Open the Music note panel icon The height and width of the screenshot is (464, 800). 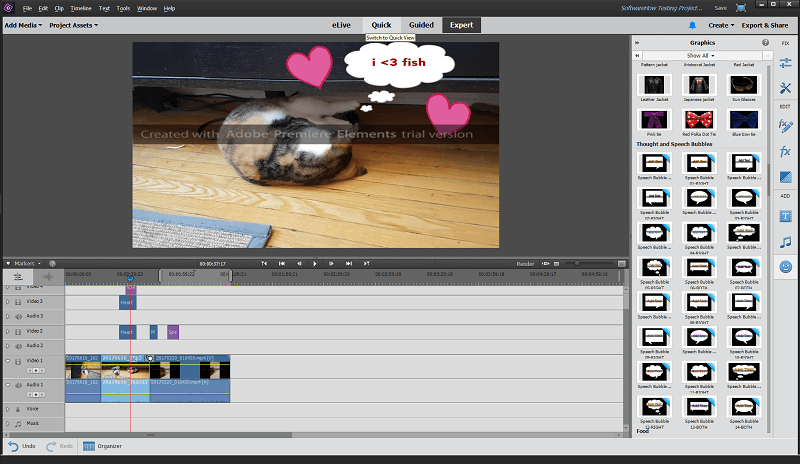785,242
